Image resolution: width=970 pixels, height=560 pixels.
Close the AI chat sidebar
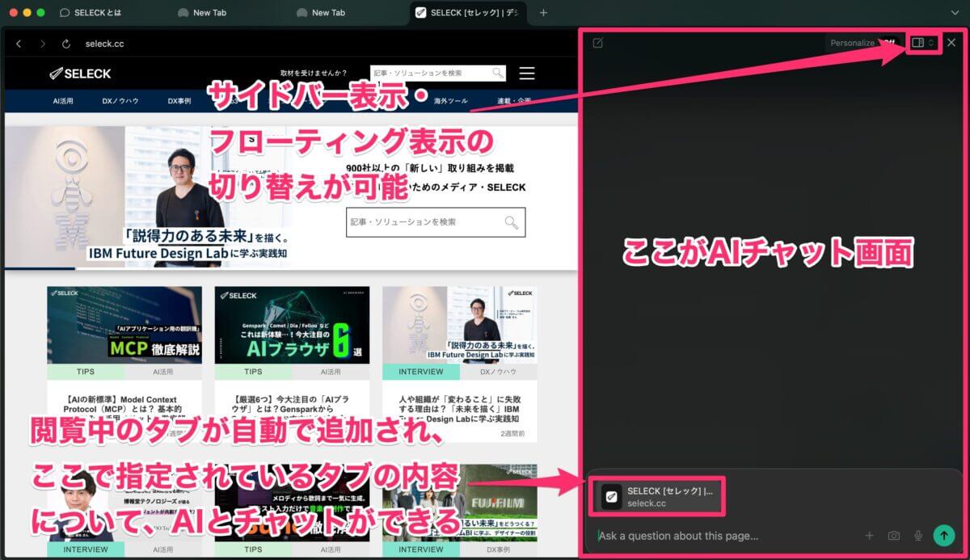[951, 43]
